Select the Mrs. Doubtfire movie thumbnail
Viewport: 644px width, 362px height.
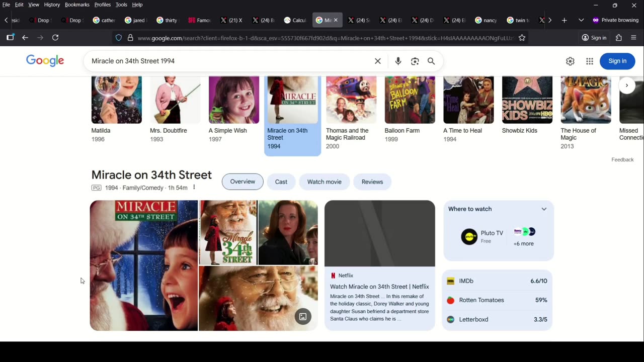(x=175, y=100)
